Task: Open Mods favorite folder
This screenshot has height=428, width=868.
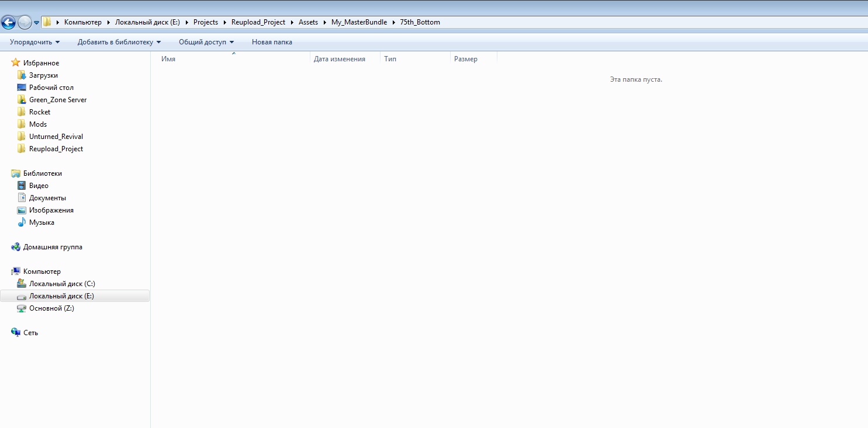Action: tap(38, 124)
